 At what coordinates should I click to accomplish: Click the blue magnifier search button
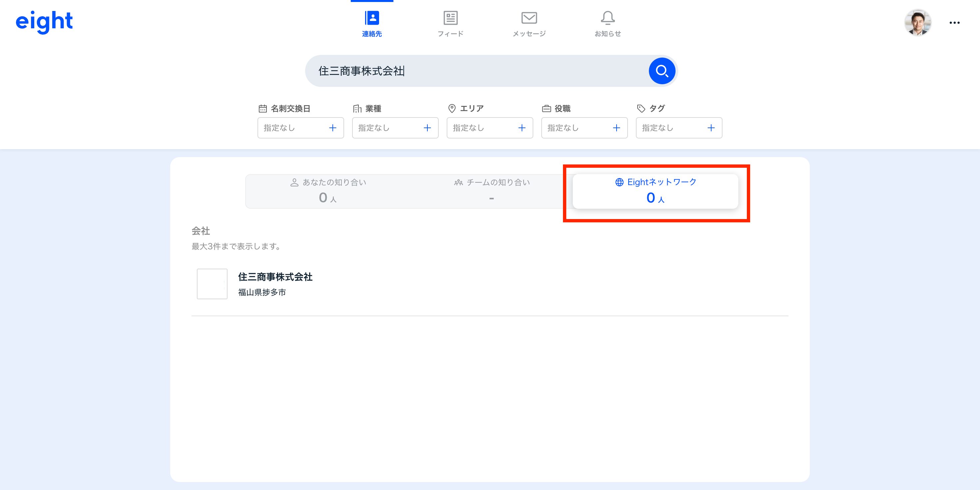pos(662,71)
